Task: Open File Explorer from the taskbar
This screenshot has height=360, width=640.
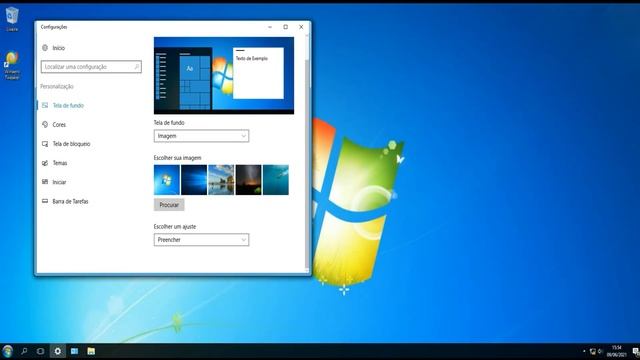Action: click(91, 351)
